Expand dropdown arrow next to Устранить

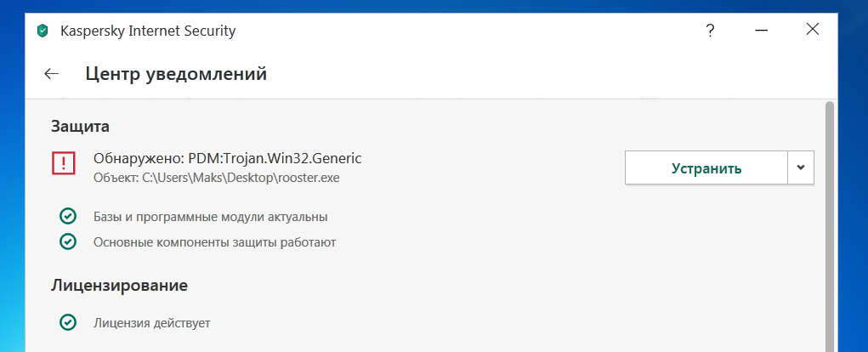point(801,167)
